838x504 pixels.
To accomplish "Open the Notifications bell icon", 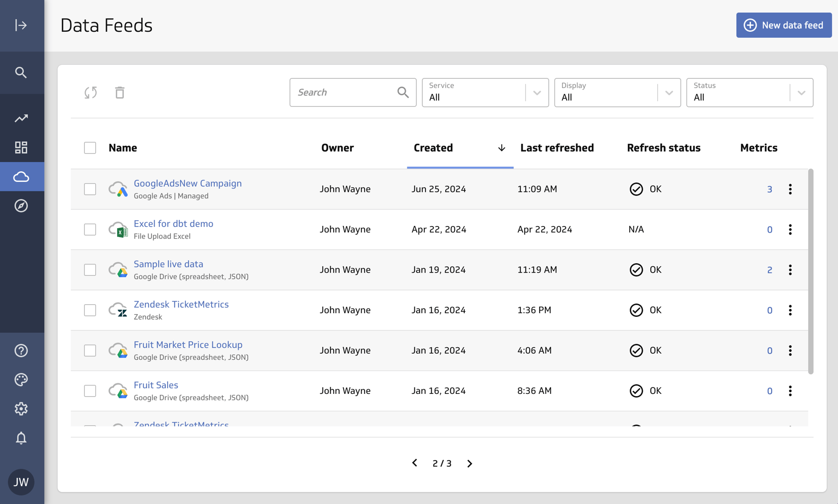I will 21,438.
